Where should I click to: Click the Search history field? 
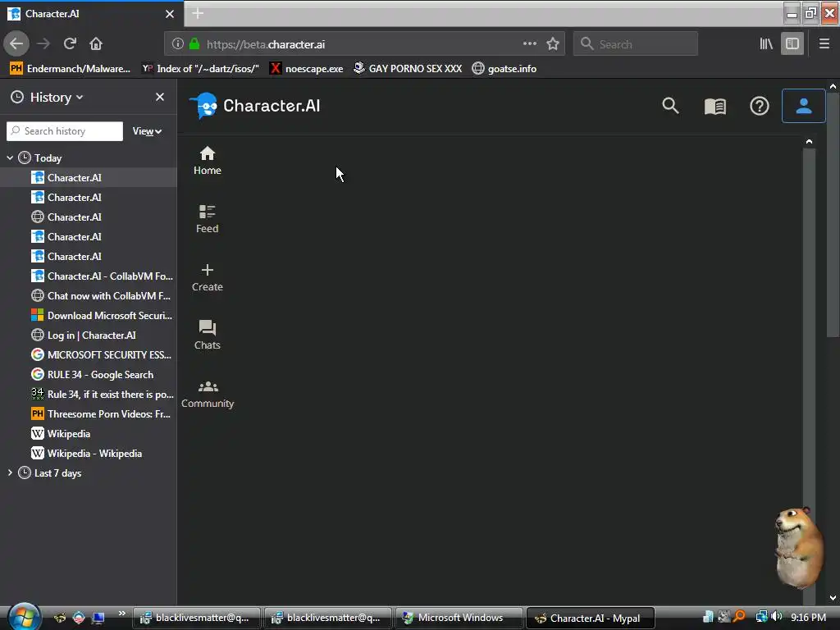(65, 131)
